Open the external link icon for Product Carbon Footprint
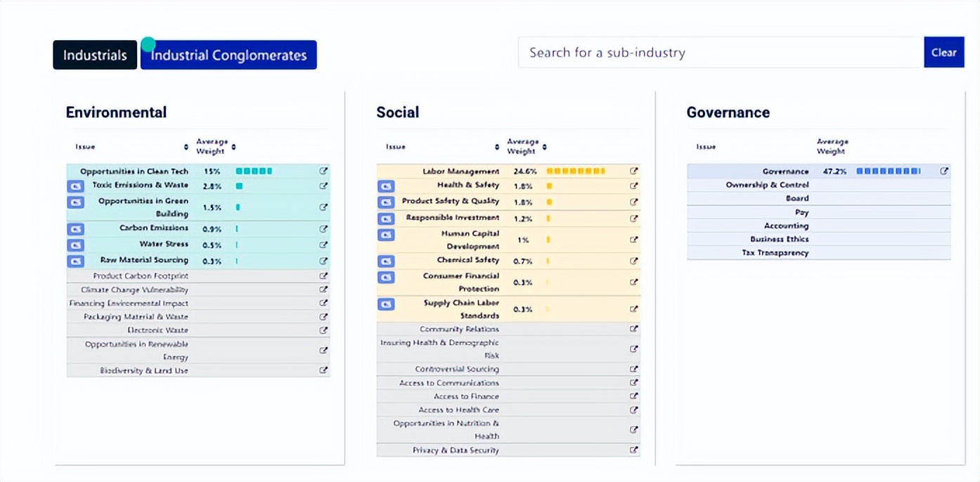Image resolution: width=980 pixels, height=482 pixels. (x=323, y=276)
